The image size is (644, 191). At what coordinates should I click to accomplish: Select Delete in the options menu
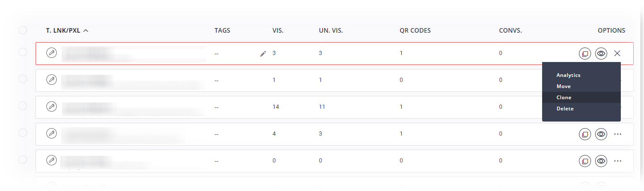coord(565,109)
